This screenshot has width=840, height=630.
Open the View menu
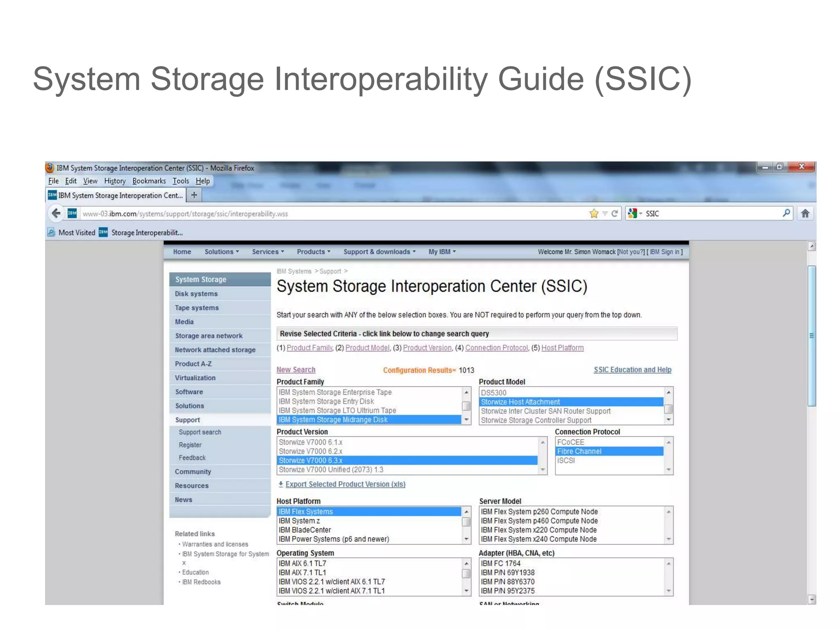tap(90, 181)
